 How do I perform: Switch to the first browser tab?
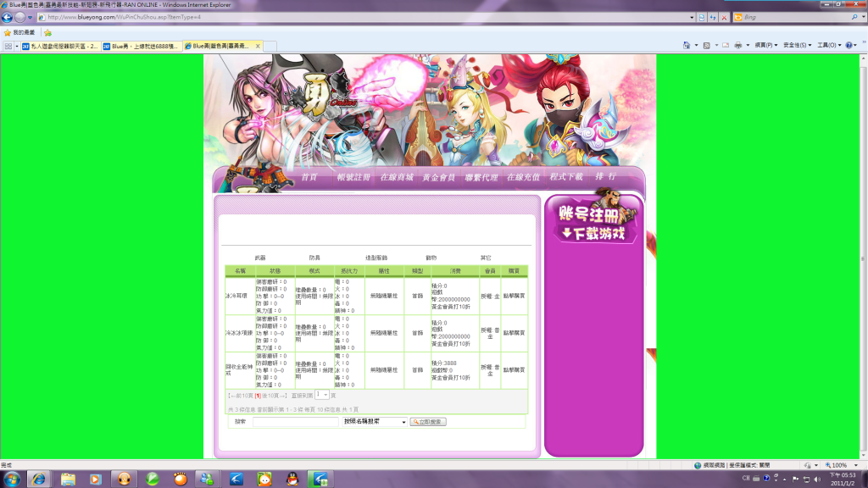click(x=59, y=46)
